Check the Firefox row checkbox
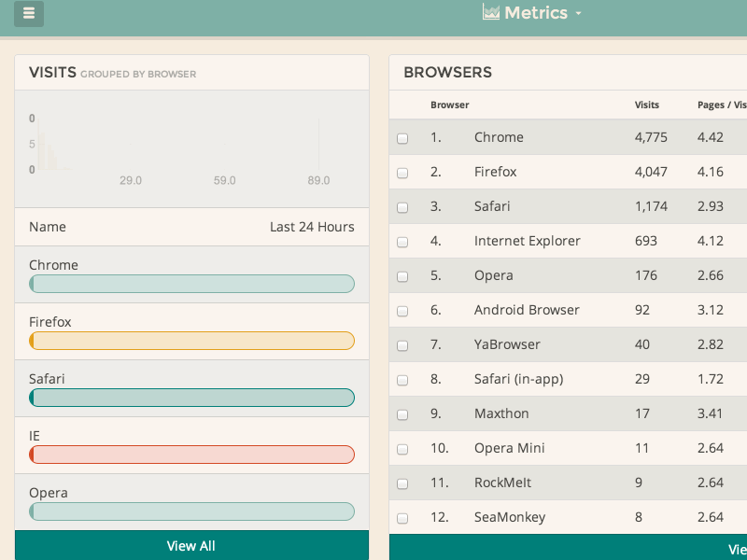The height and width of the screenshot is (560, 747). coord(402,173)
